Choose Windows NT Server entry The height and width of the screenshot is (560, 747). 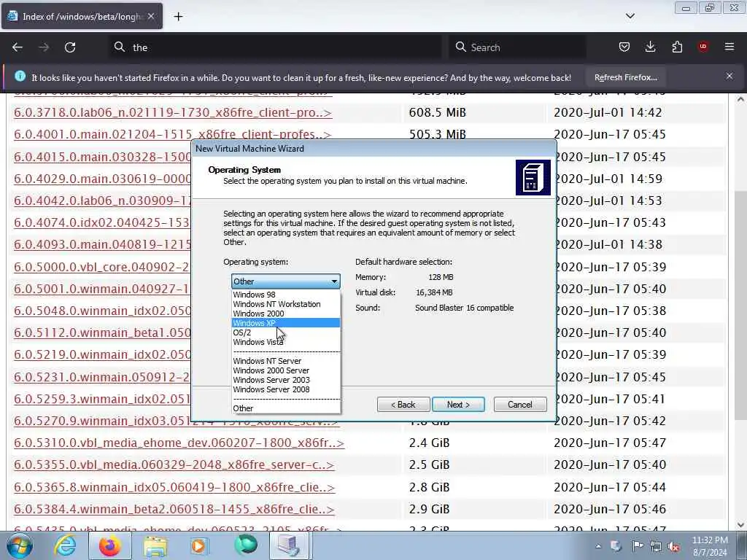coord(286,361)
